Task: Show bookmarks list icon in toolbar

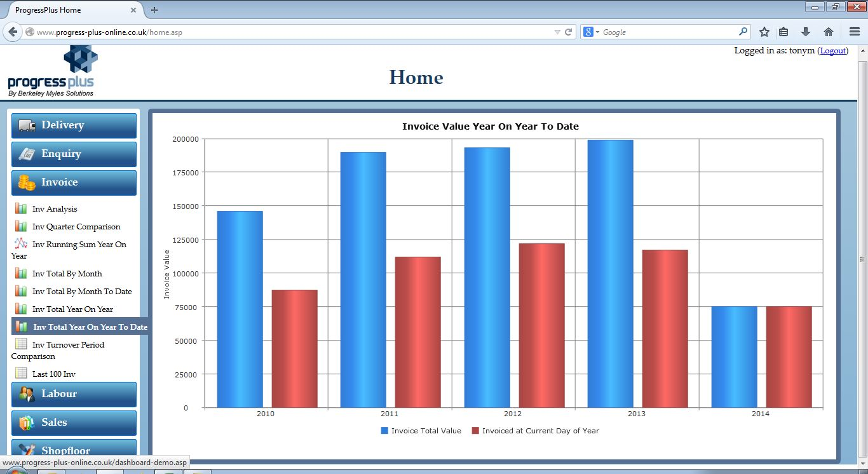Action: tap(783, 32)
